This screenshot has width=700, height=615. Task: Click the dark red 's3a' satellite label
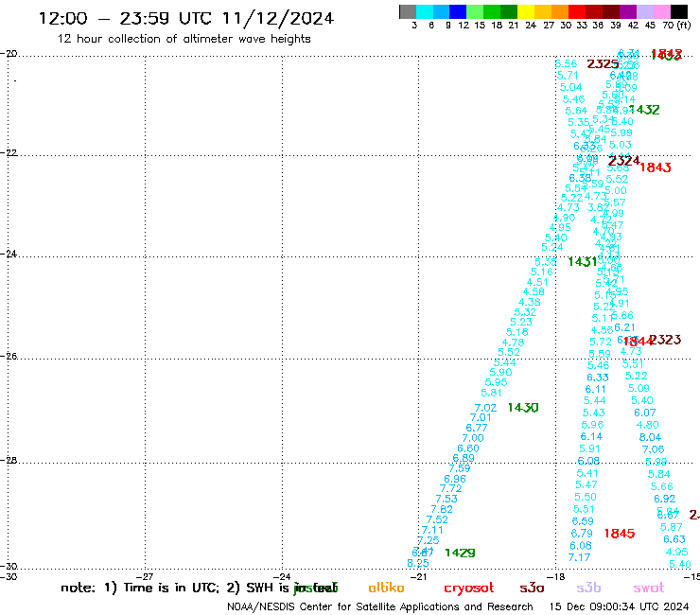[532, 588]
